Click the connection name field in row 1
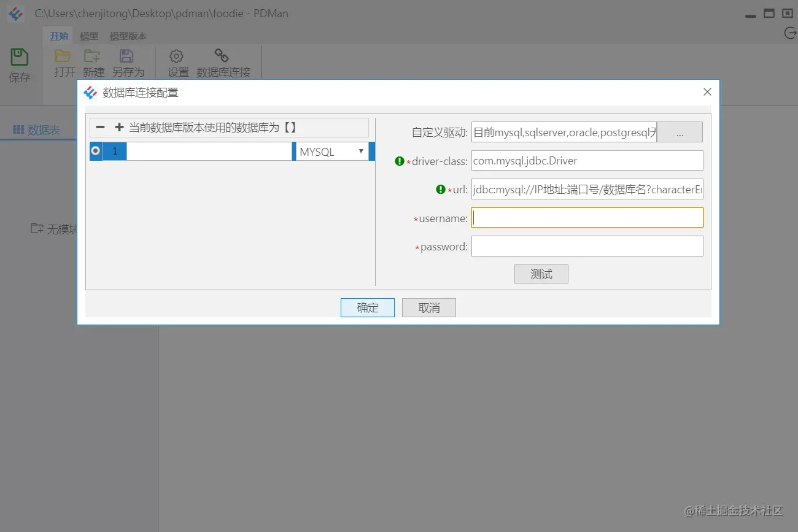This screenshot has width=798, height=532. [209, 152]
